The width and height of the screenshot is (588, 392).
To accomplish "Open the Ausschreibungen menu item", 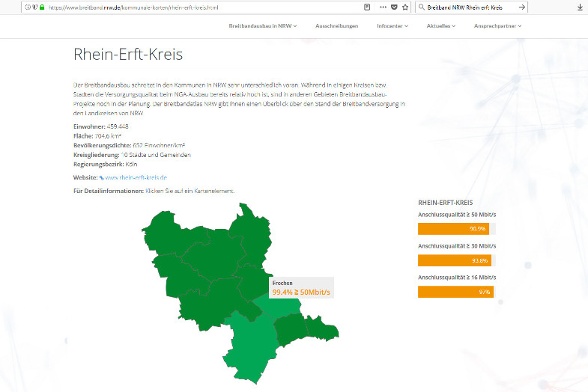I will click(337, 26).
